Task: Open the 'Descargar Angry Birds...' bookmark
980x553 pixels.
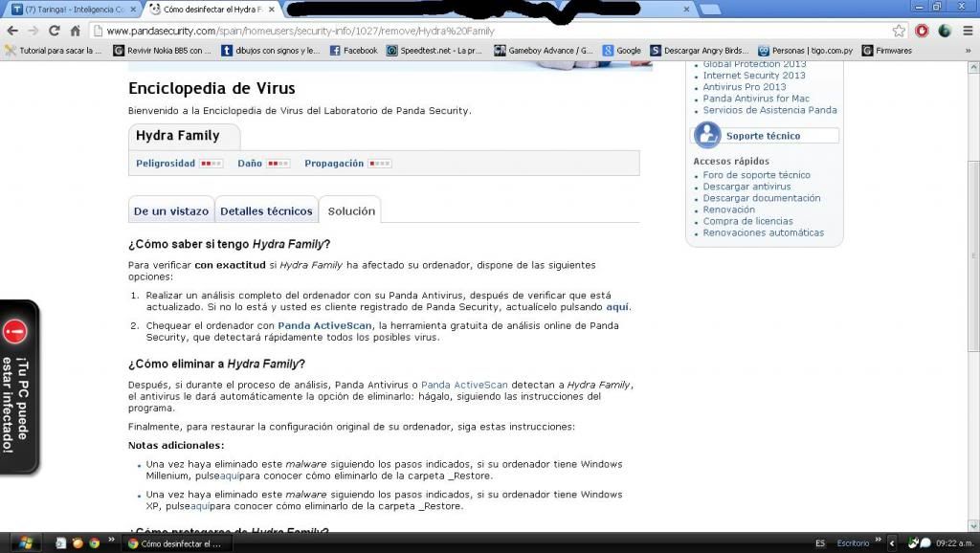Action: [699, 51]
